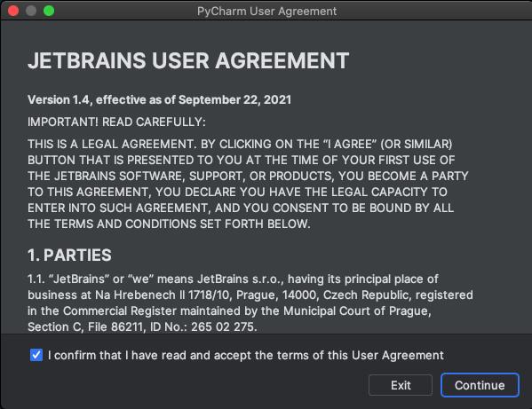Click the green zoom window button
The height and width of the screenshot is (409, 532).
(49, 11)
